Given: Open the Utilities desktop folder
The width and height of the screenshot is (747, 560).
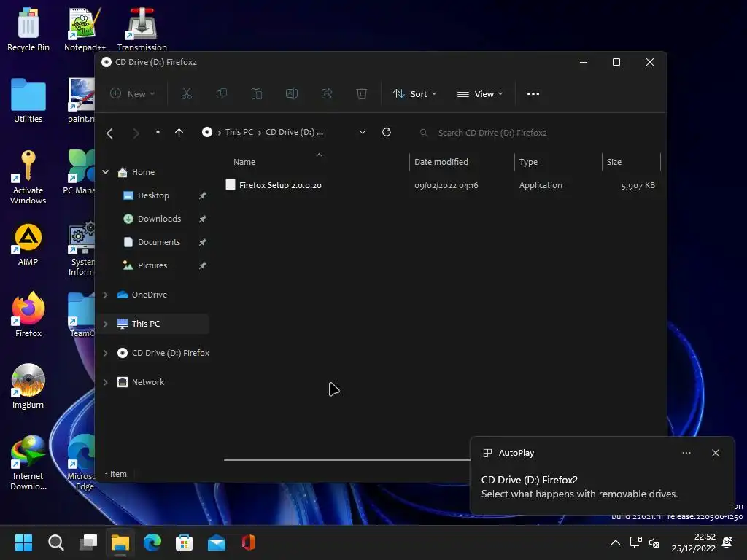Looking at the screenshot, I should [28, 101].
